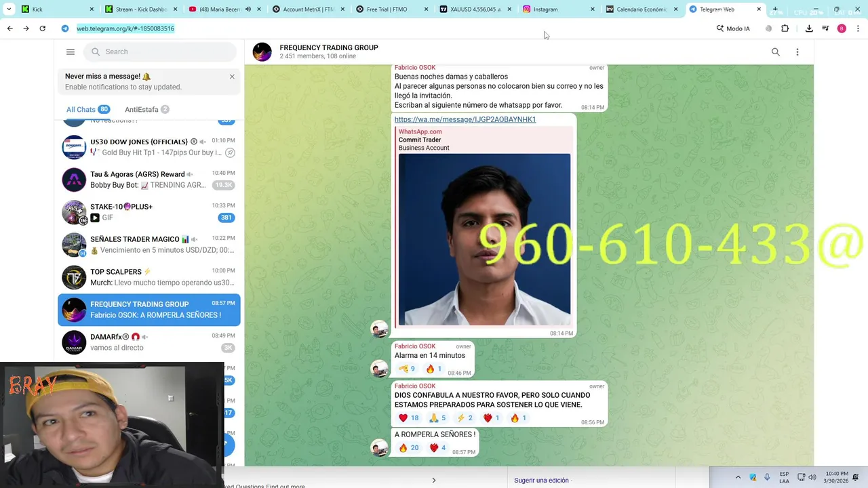The width and height of the screenshot is (868, 488).
Task: Open browser extensions puzzle icon
Action: click(785, 28)
